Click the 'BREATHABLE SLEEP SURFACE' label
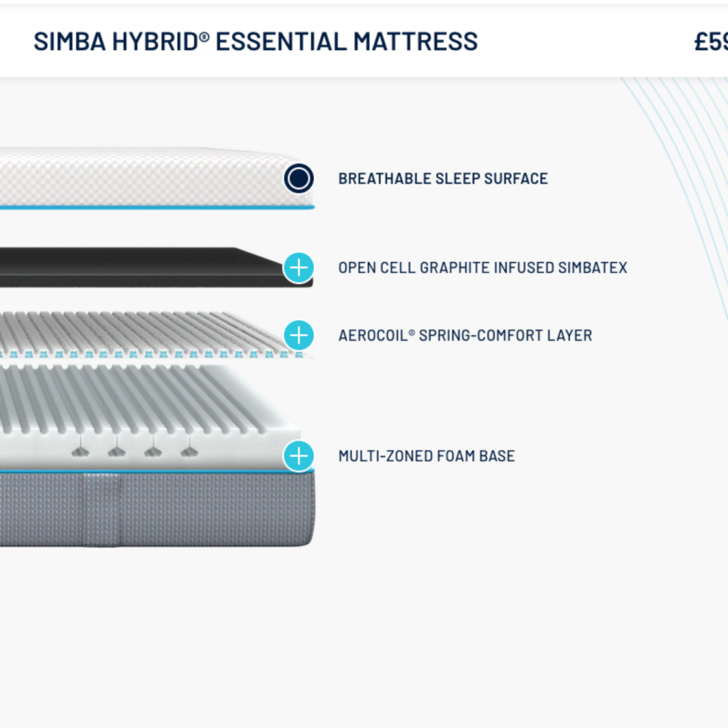Viewport: 728px width, 728px height. point(443,179)
